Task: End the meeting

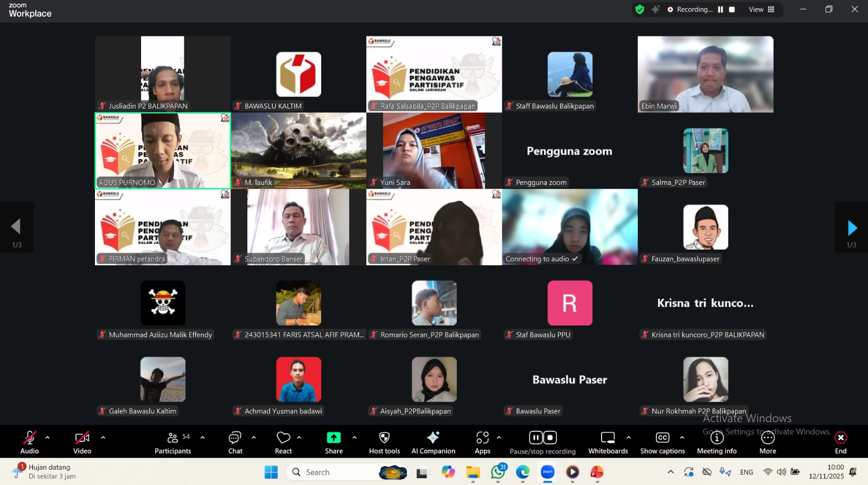Action: 840,442
